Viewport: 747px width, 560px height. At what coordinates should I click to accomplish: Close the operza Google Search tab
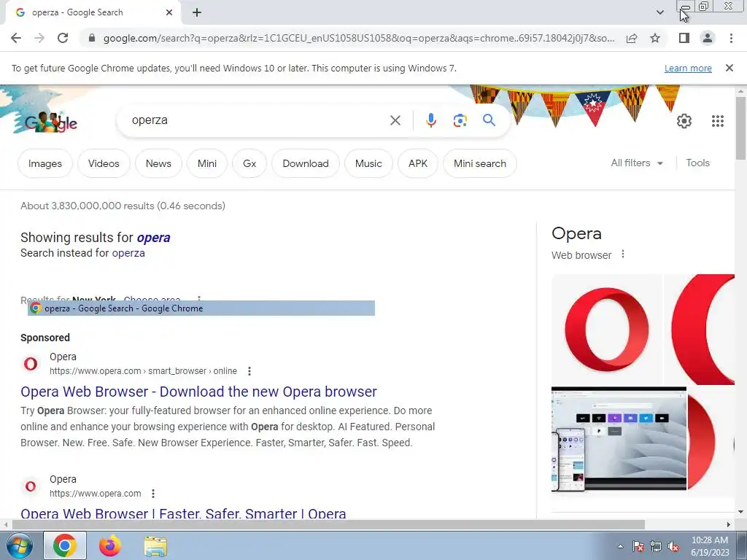[169, 12]
